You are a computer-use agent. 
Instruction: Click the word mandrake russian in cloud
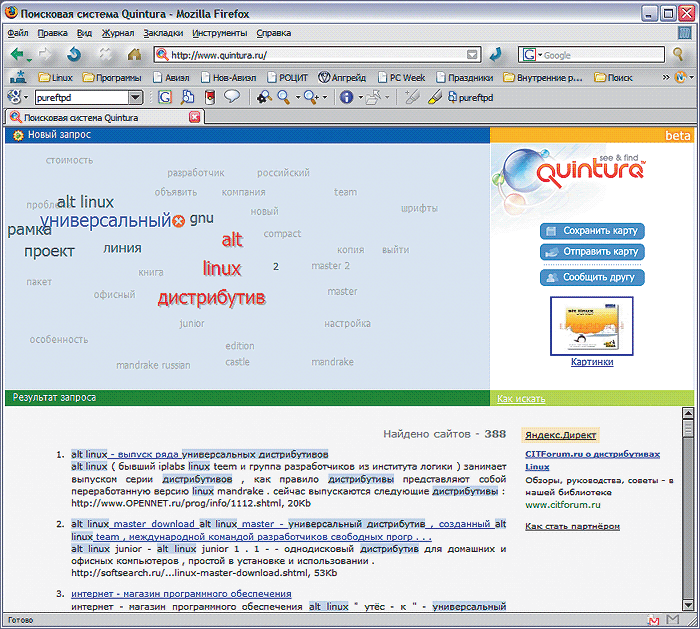click(153, 365)
